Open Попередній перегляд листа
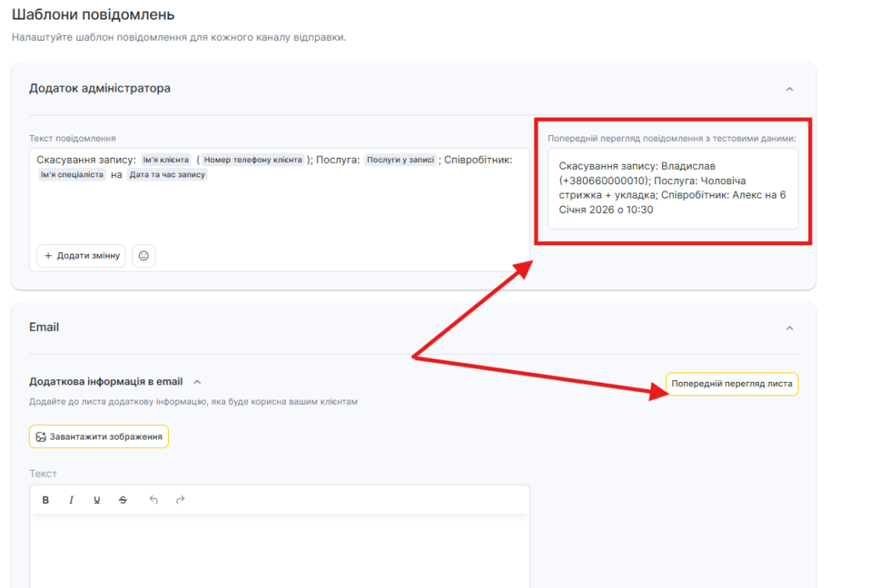This screenshot has height=588, width=869. coord(732,384)
